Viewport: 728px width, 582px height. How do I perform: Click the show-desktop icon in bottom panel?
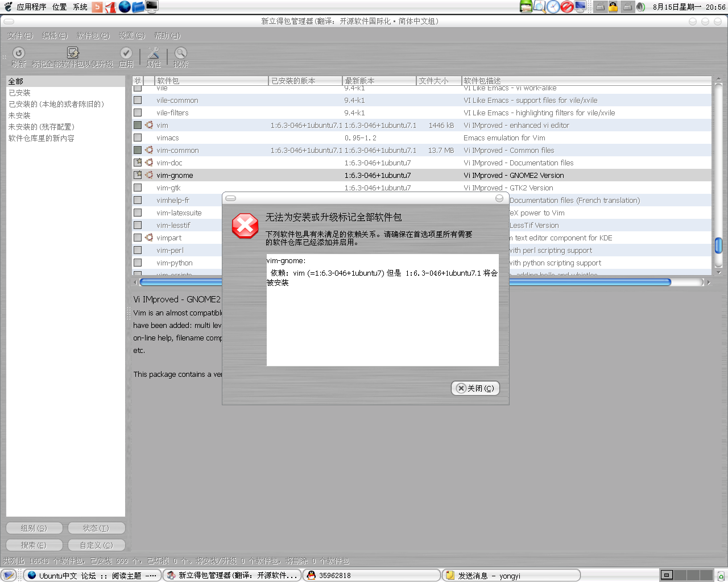9,575
